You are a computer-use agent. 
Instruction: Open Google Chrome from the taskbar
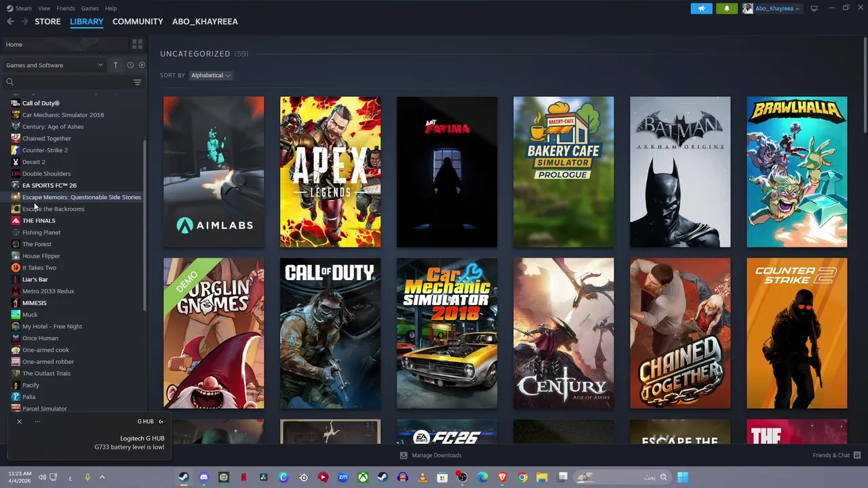pyautogui.click(x=522, y=477)
